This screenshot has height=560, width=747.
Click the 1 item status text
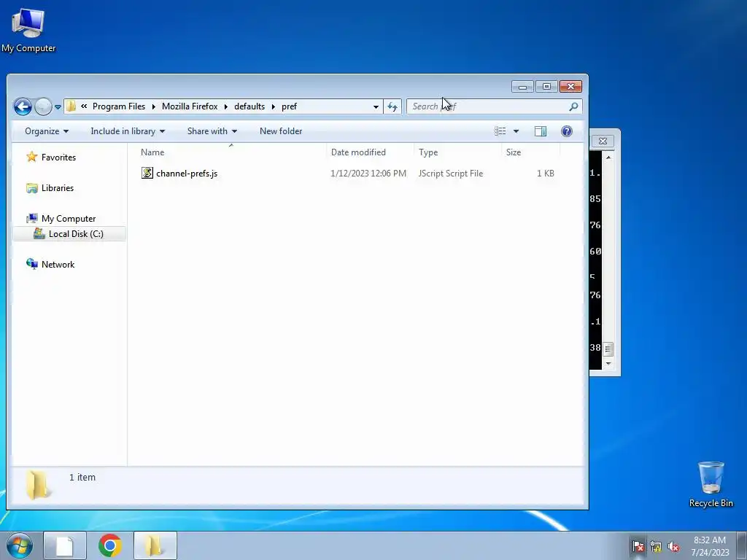[x=82, y=477]
